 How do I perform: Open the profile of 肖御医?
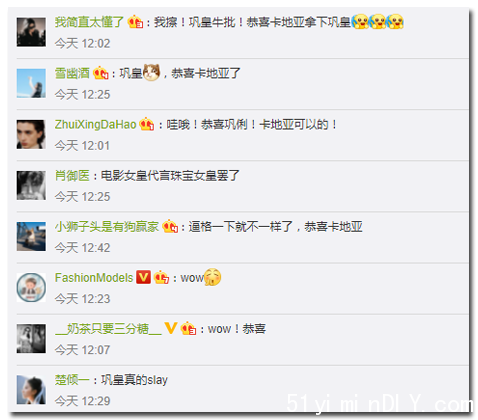pyautogui.click(x=72, y=176)
